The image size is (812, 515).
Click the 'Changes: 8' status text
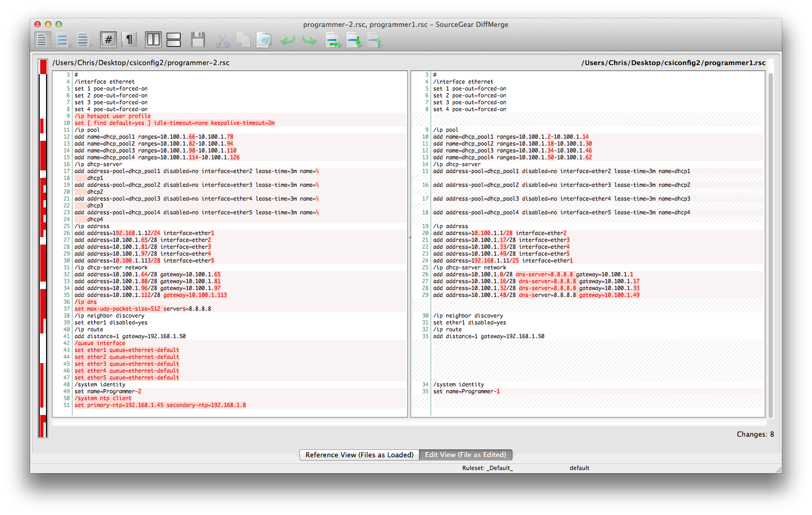pos(755,434)
